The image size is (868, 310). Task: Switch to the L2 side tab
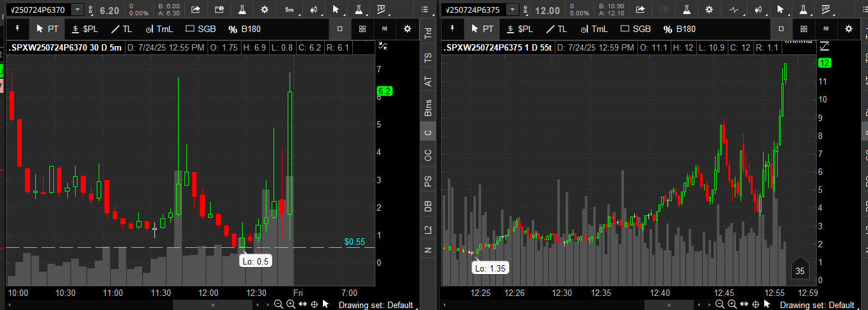pos(428,229)
